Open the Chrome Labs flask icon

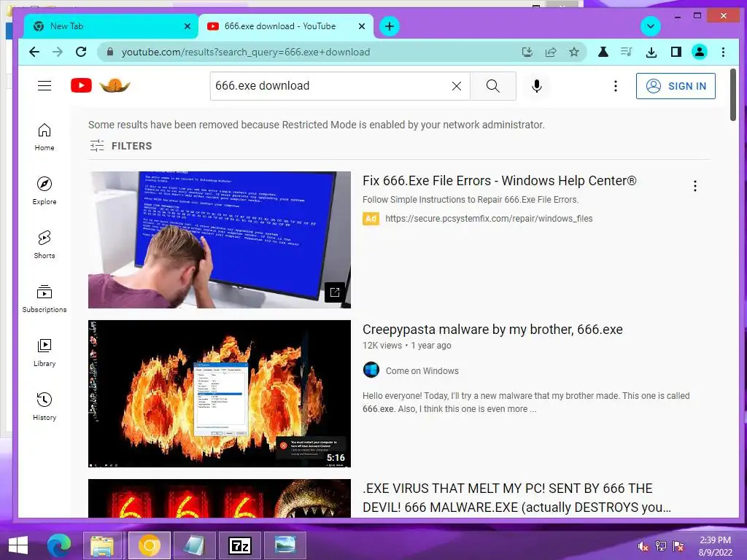tap(603, 52)
